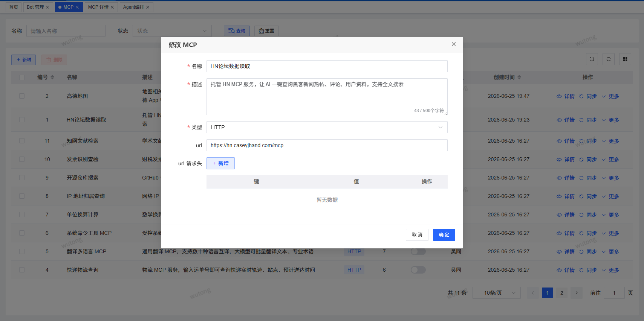Go to page 2
644x321 pixels.
562,293
